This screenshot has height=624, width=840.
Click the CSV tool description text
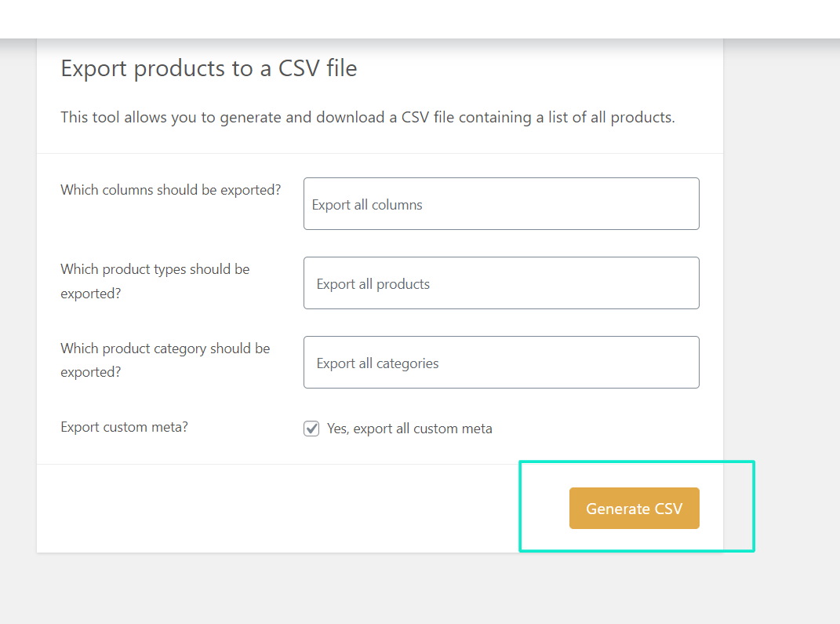(368, 117)
